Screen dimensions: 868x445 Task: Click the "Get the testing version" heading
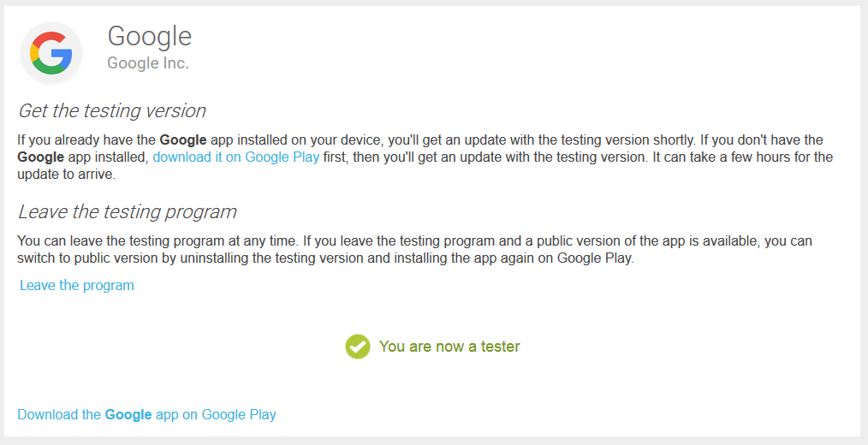(111, 111)
